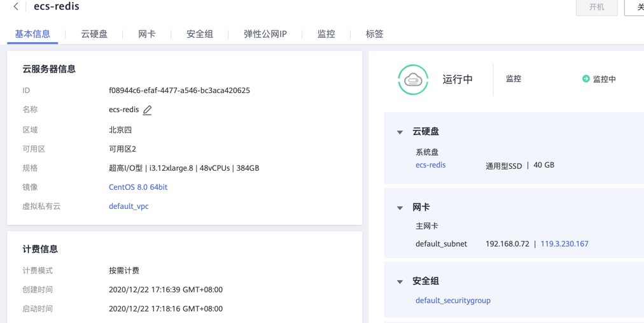This screenshot has width=644, height=323.
Task: Open the 云硬盘 tab
Action: coord(94,34)
